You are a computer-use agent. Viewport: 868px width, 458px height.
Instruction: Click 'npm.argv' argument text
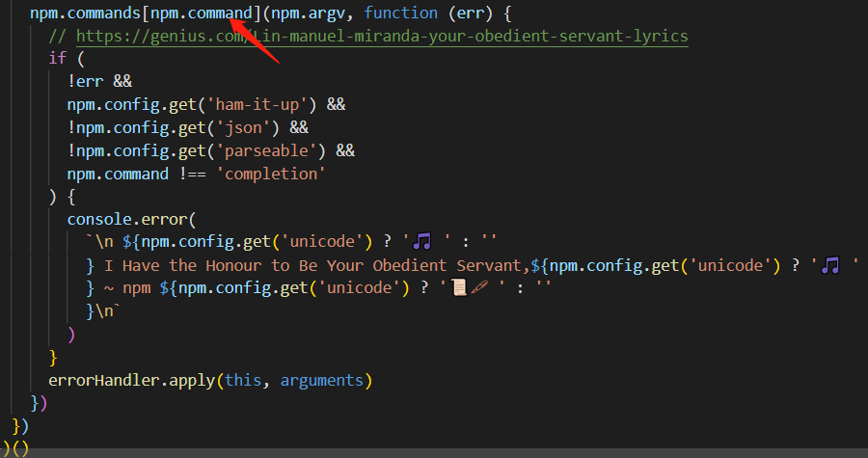[x=308, y=13]
